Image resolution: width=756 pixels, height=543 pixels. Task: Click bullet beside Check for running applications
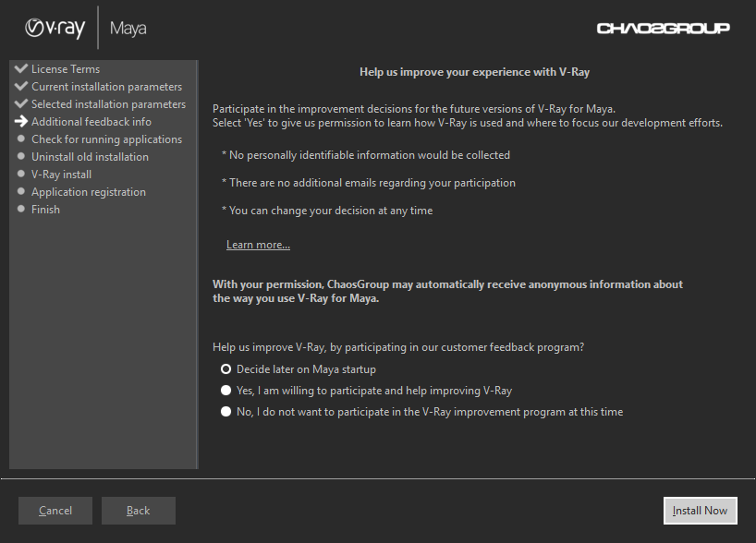tap(20, 139)
